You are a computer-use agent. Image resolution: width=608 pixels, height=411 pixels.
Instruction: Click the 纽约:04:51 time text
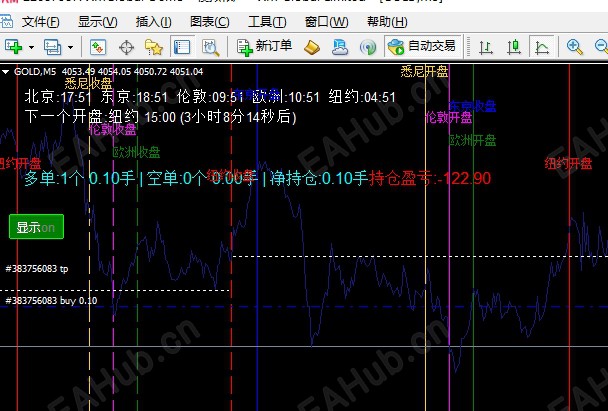[362, 97]
